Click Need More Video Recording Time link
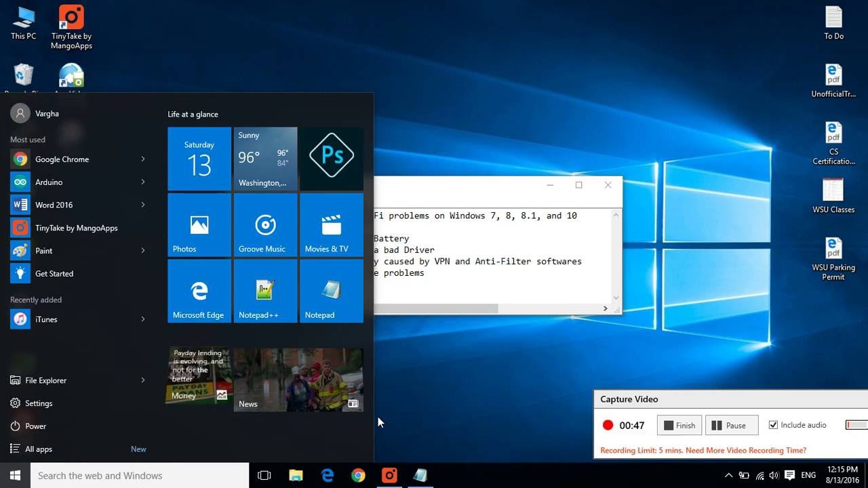Image resolution: width=868 pixels, height=488 pixels. coord(745,450)
